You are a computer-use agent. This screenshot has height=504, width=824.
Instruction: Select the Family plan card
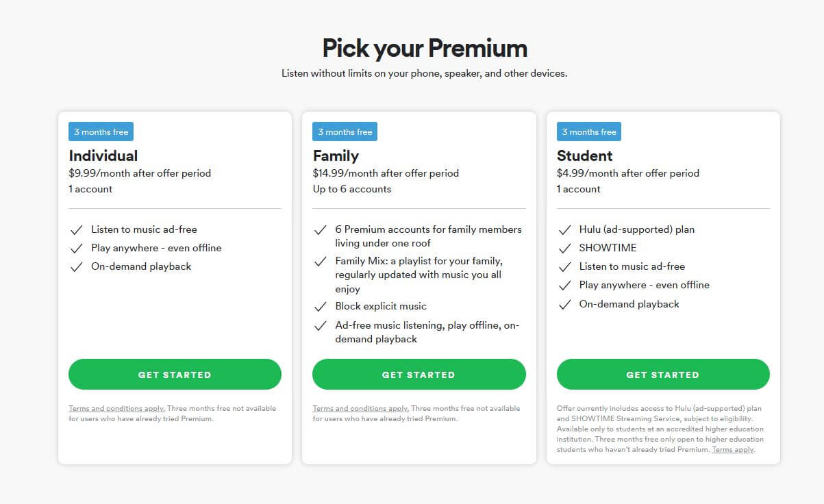[419, 288]
